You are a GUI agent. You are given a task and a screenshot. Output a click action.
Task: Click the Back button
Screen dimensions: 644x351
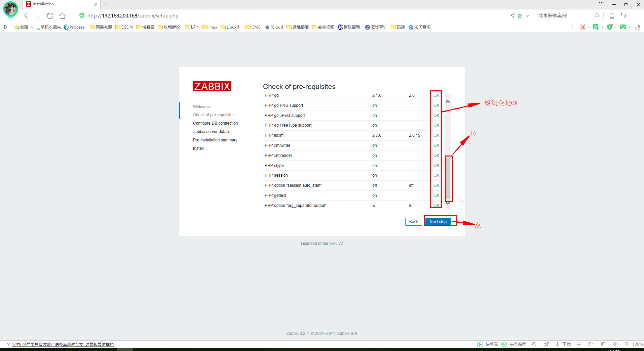[x=414, y=222]
